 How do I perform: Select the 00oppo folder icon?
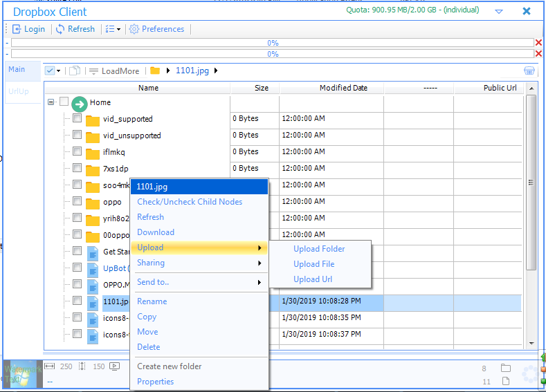93,237
